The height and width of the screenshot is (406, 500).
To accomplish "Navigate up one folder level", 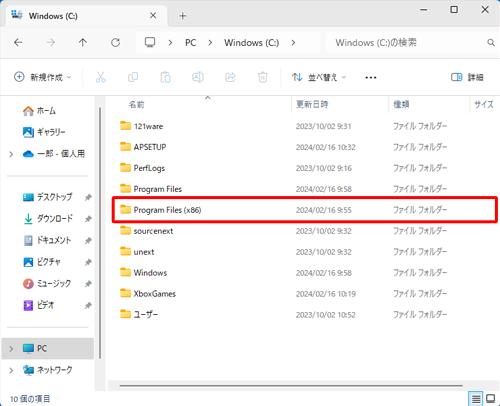I will point(83,42).
